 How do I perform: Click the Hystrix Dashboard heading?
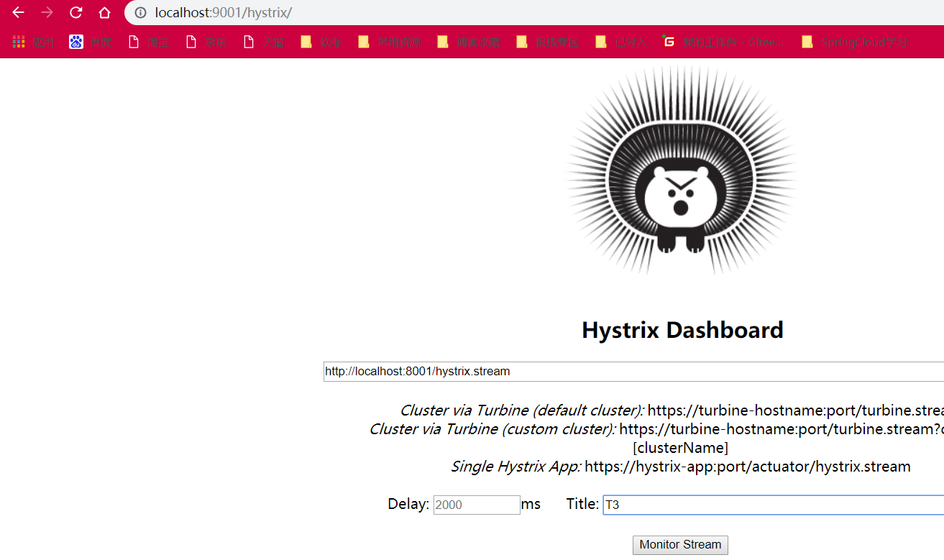[682, 330]
